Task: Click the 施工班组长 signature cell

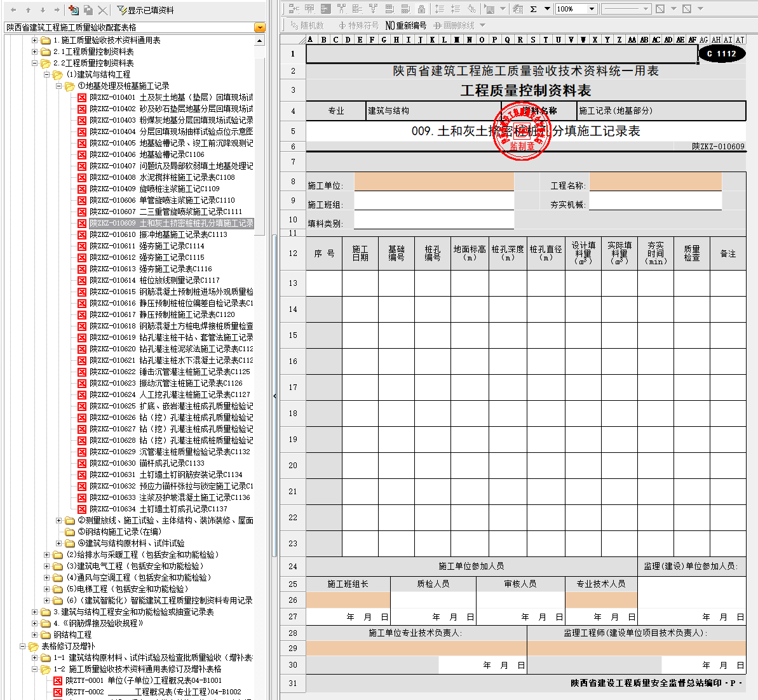Action: pos(348,600)
